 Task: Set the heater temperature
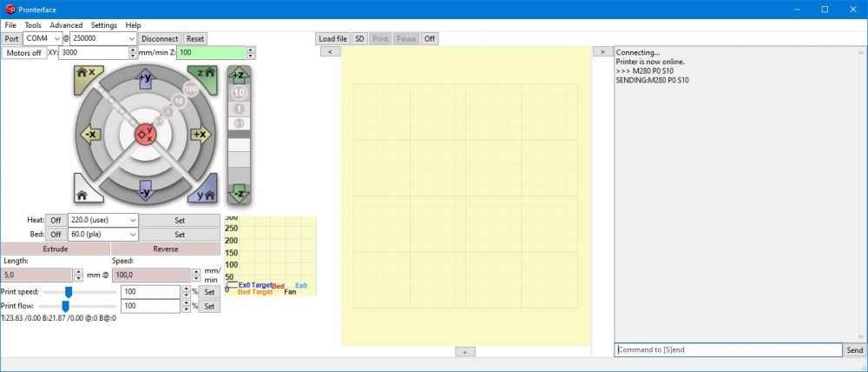180,220
